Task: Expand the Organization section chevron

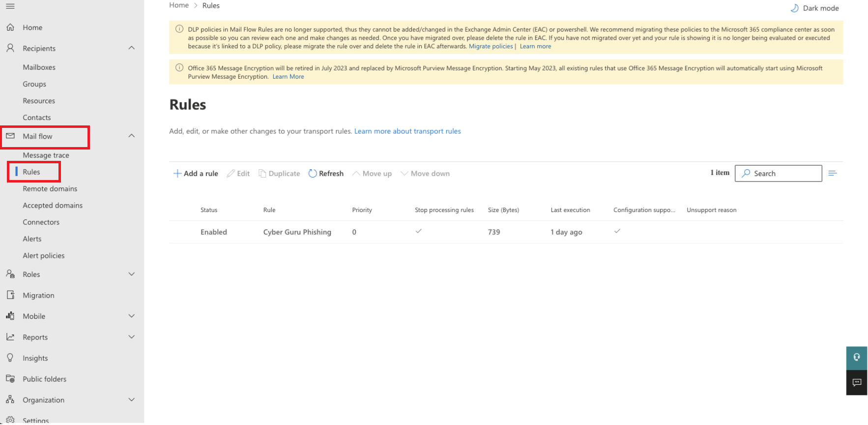Action: pos(131,400)
